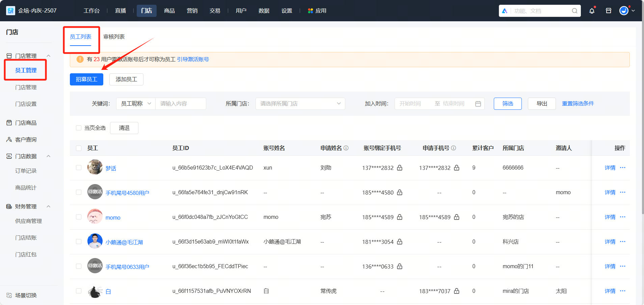The height and width of the screenshot is (305, 644).
Task: Collapse the 门店数据 sidebar group
Action: click(x=48, y=156)
